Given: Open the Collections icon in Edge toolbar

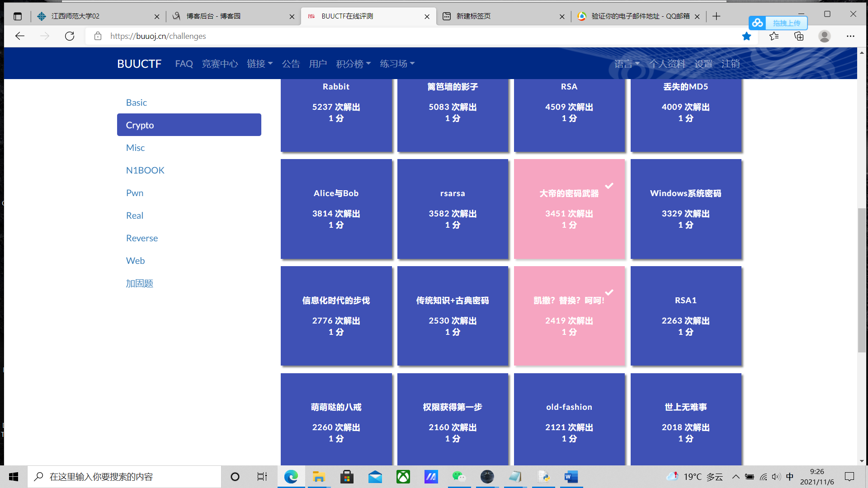Looking at the screenshot, I should 799,36.
